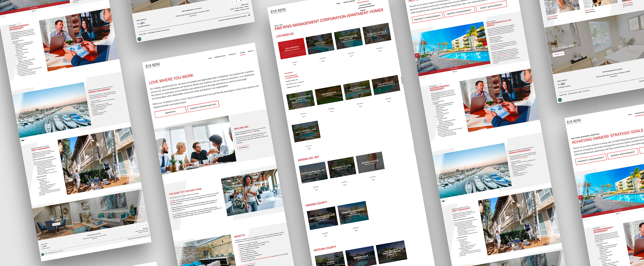644x266 pixels.
Task: Expand View More under Marina Harbor
Action: pyautogui.click(x=373, y=178)
